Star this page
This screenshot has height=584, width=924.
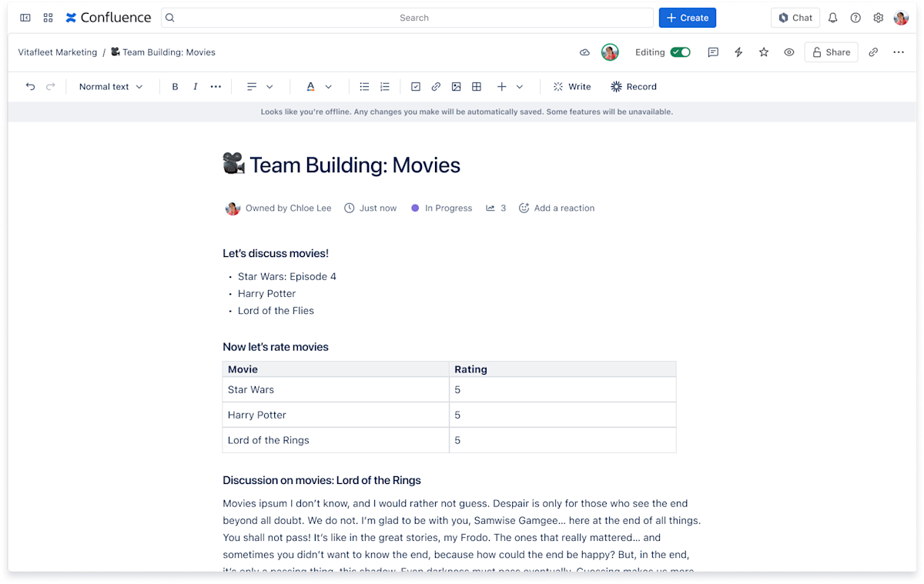coord(764,52)
